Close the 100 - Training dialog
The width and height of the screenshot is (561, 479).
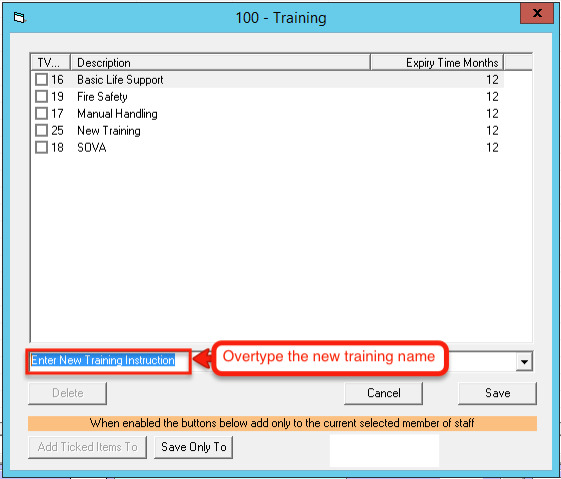click(x=537, y=14)
